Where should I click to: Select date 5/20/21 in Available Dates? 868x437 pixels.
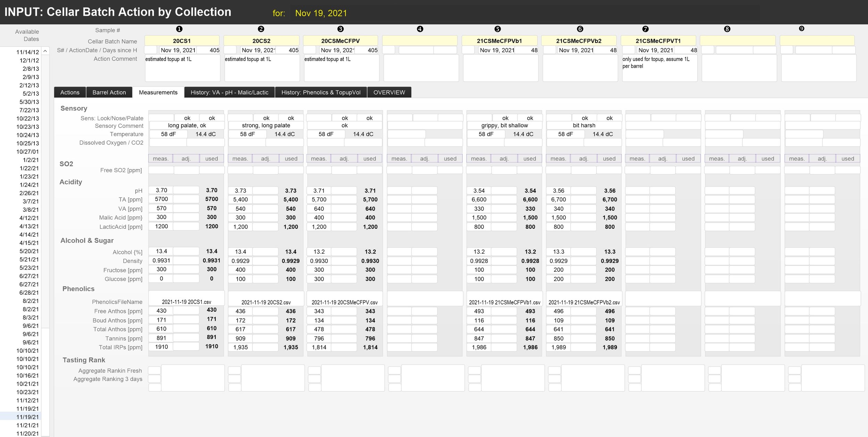point(29,251)
